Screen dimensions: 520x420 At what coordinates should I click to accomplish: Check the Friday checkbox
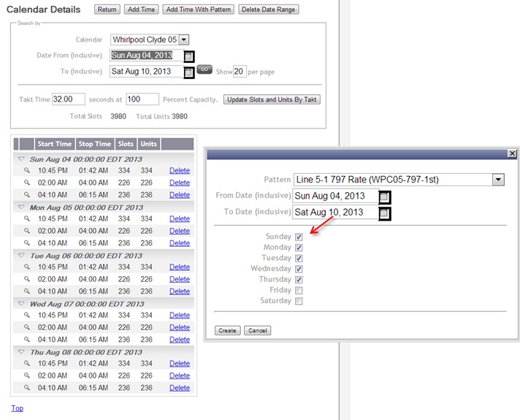pyautogui.click(x=299, y=290)
